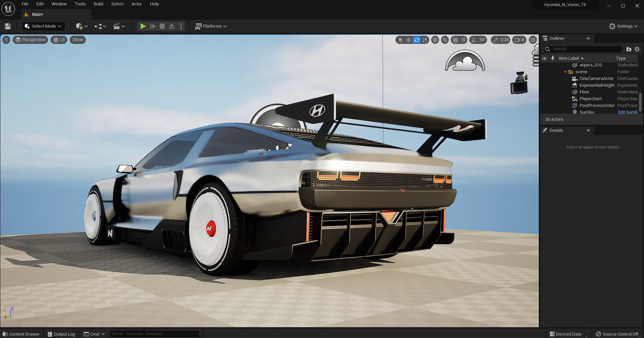Click the Derived Data button

click(565, 334)
